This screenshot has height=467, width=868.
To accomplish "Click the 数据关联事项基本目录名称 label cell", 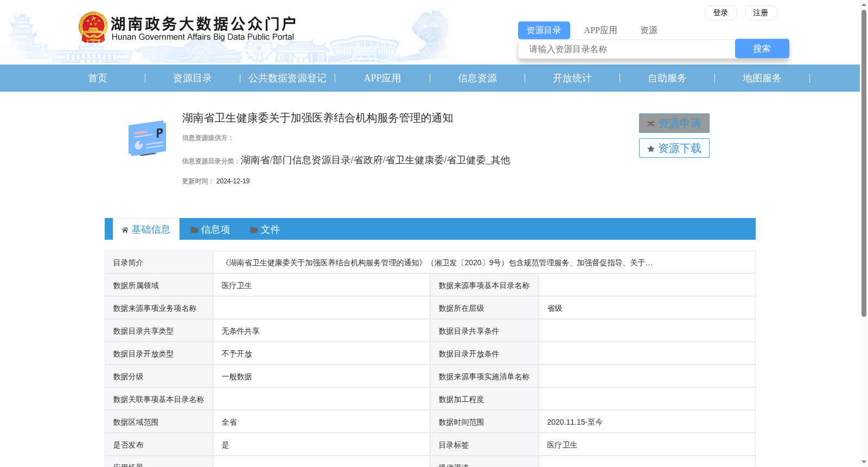I will pos(159,399).
